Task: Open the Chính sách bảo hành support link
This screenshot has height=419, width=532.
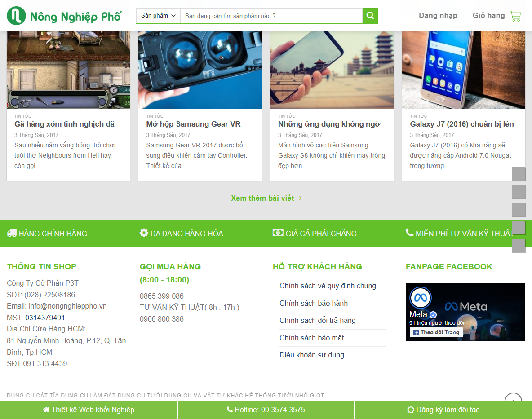Action: (x=313, y=303)
